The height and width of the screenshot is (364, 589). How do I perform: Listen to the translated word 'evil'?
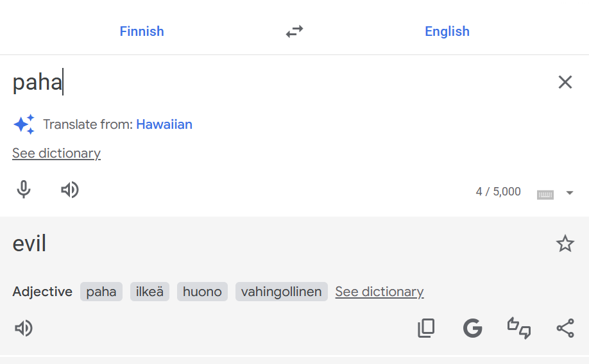(x=24, y=329)
